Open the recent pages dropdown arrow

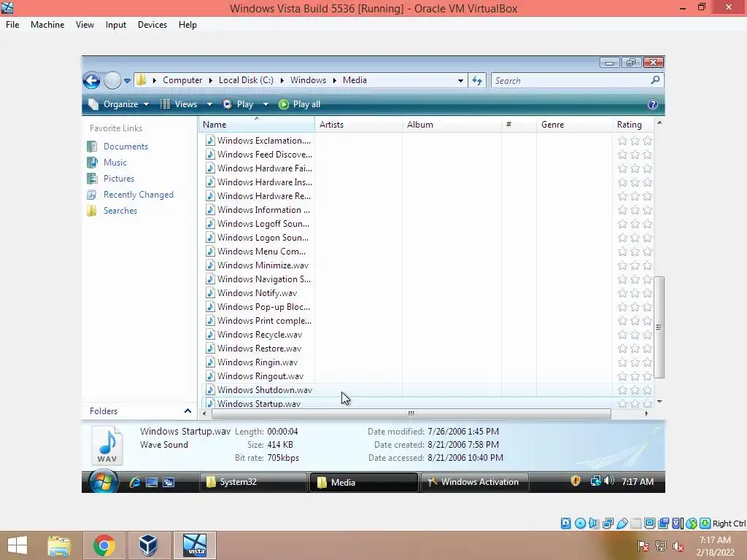[x=127, y=81]
